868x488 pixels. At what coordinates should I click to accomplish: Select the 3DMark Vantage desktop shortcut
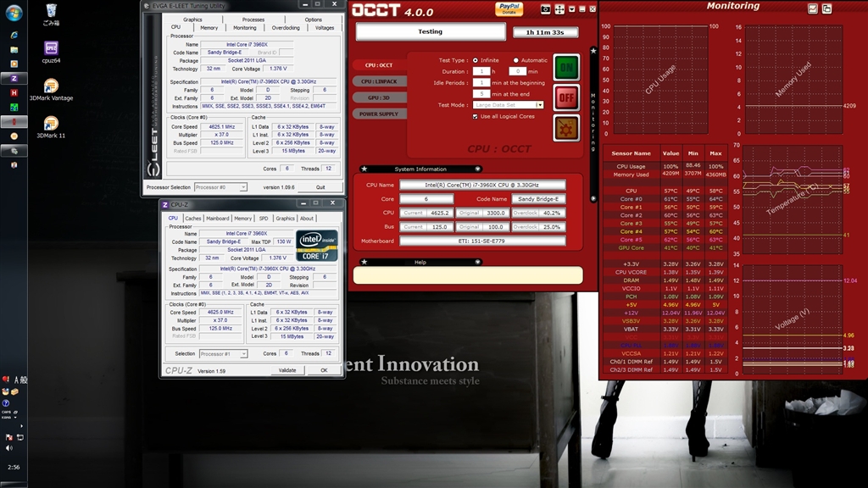(x=51, y=90)
